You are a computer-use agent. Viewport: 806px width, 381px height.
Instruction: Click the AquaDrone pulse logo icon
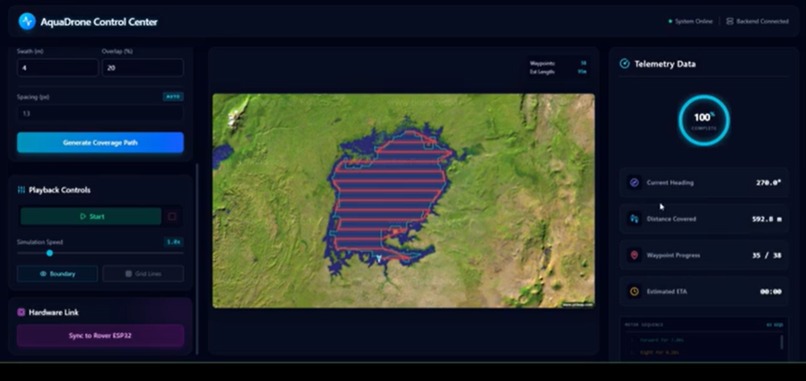pyautogui.click(x=27, y=22)
